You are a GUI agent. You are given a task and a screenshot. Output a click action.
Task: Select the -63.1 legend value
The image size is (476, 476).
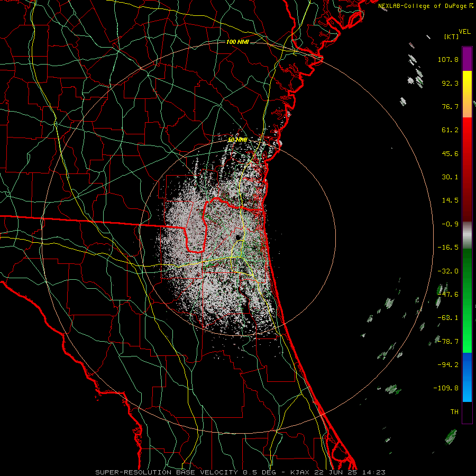(448, 318)
